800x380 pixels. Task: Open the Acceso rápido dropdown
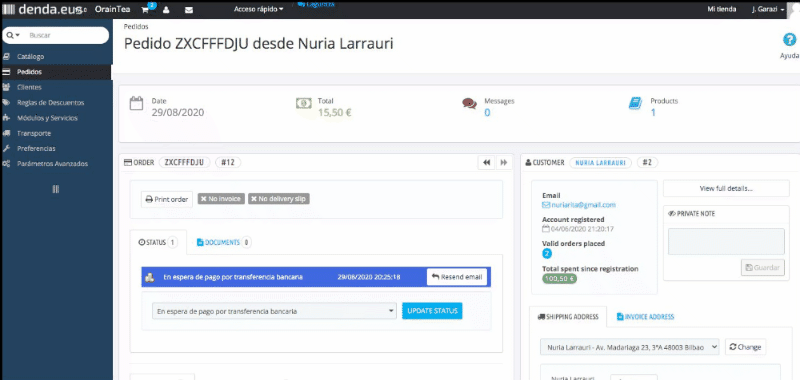[x=258, y=9]
